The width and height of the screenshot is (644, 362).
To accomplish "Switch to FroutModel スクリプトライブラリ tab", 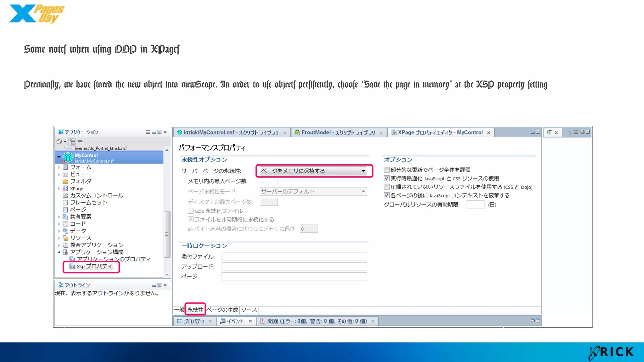I will tap(338, 133).
